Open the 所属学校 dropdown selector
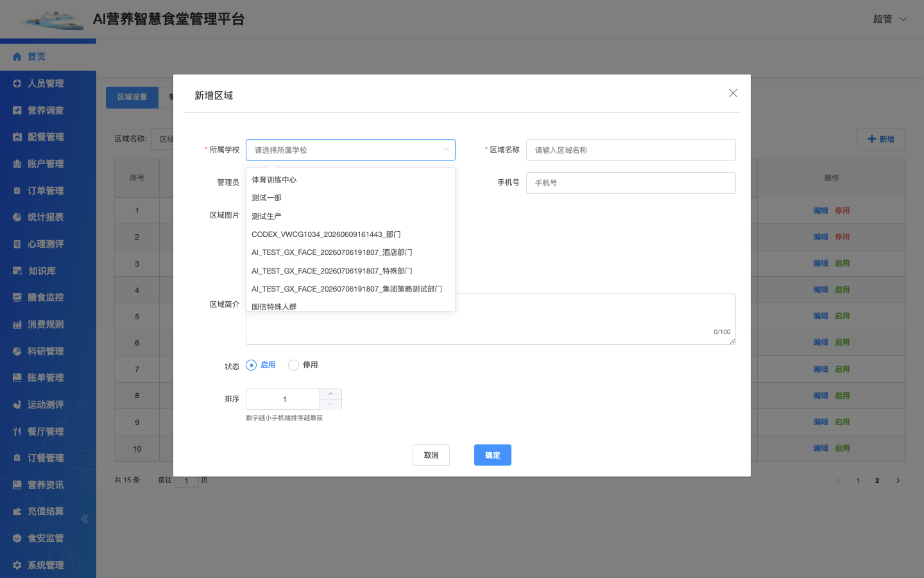The height and width of the screenshot is (578, 924). [x=350, y=150]
